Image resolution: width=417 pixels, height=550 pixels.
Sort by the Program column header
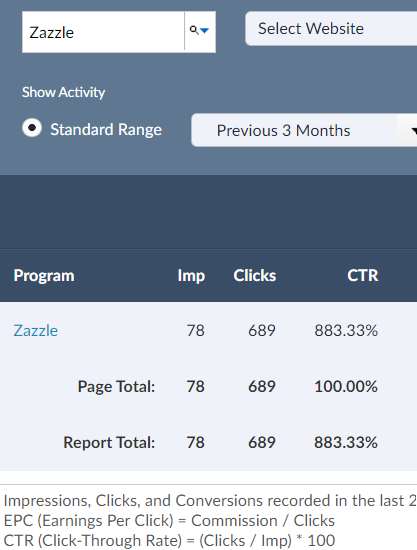coord(44,276)
